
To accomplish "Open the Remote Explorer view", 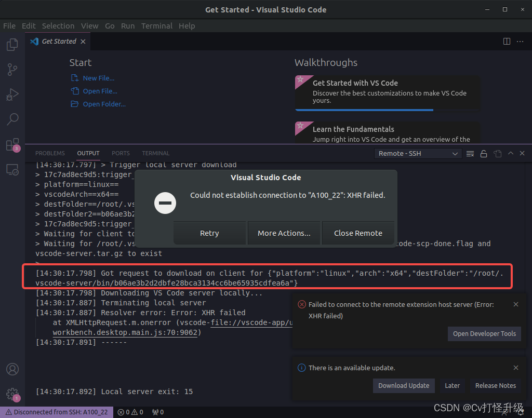I will (12, 169).
